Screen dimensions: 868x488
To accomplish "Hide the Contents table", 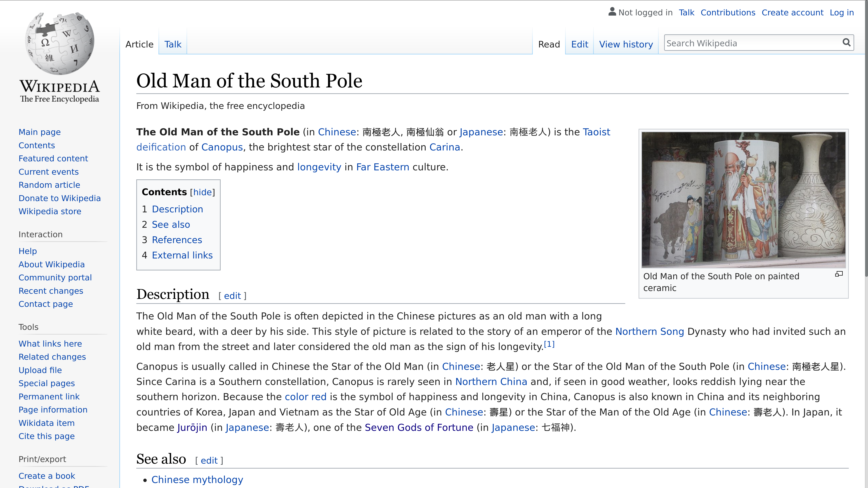I will tap(203, 192).
